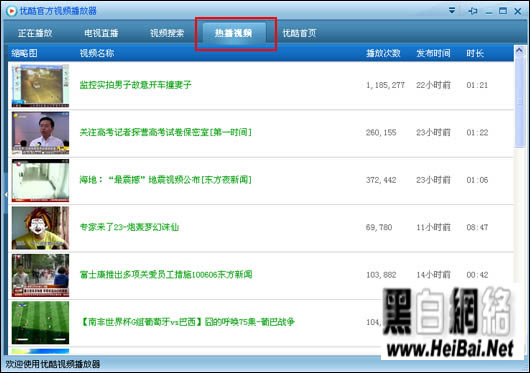
Task: Go to the 优酷首页 tab
Action: [x=299, y=33]
